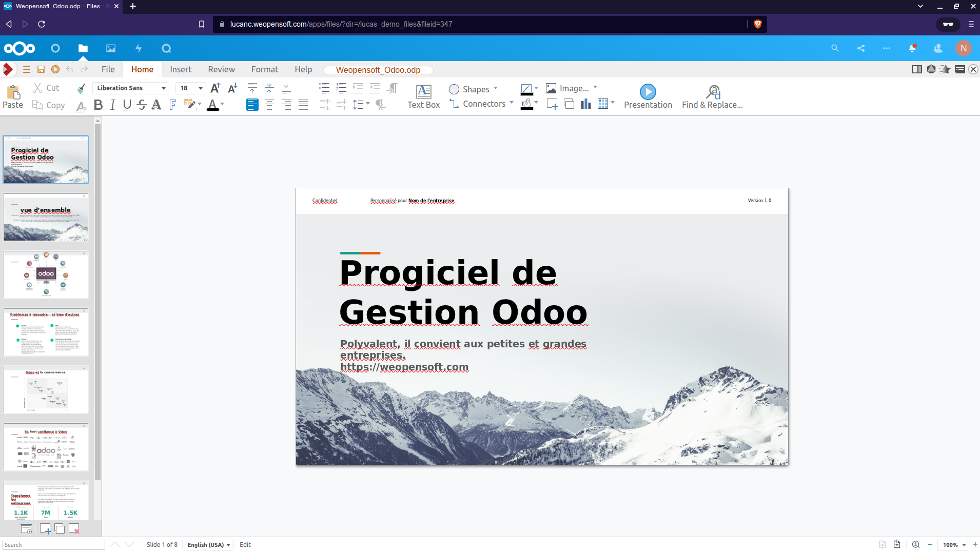Toggle italic formatting
Screen dimensions: 980x551
[113, 105]
